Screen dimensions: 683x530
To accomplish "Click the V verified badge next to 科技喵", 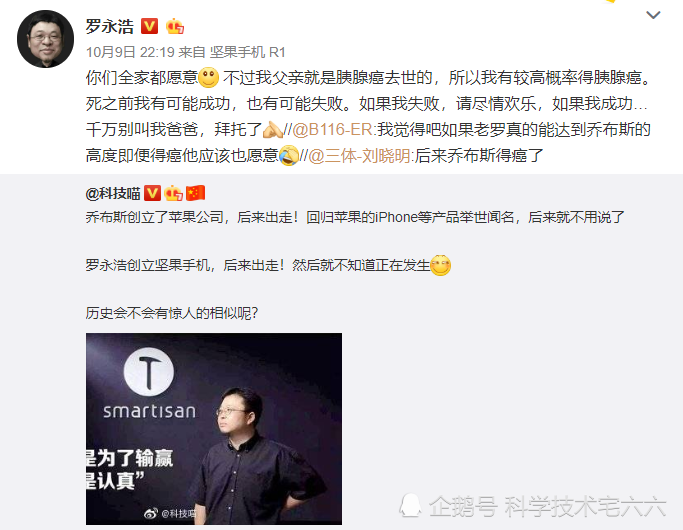I will tap(152, 193).
